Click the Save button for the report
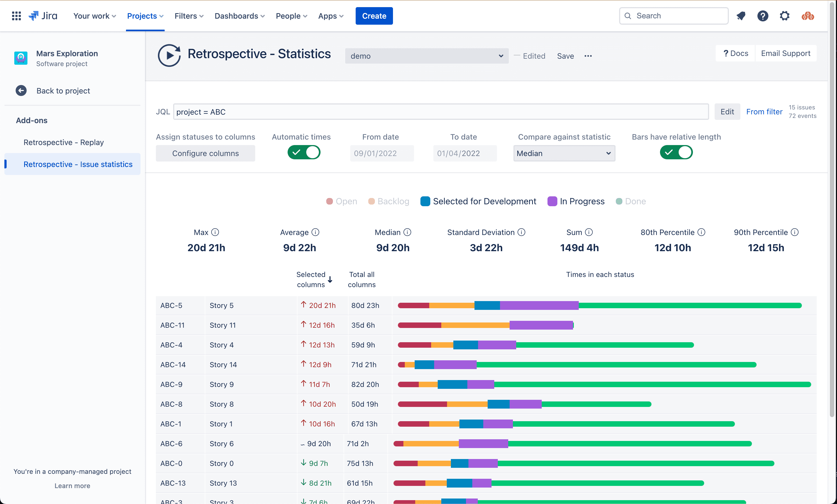 point(565,56)
